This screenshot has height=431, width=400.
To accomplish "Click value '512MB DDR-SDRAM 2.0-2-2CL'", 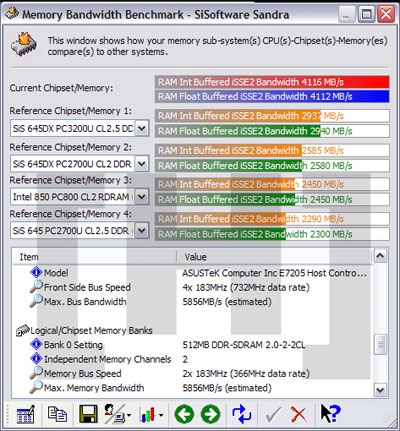I will pos(244,344).
